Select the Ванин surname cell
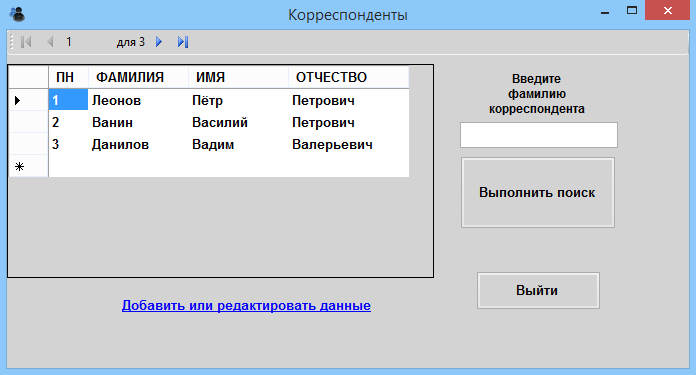Viewport: 696px width, 375px height. click(138, 122)
